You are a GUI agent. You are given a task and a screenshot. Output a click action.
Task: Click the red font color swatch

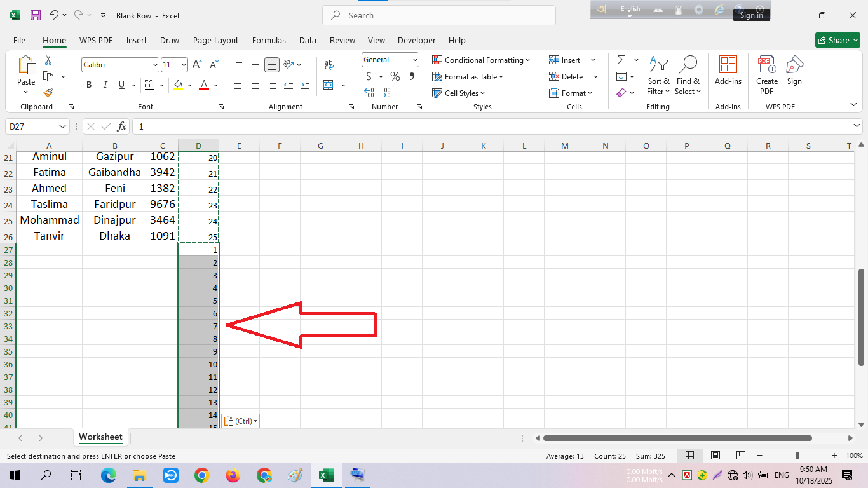pyautogui.click(x=204, y=85)
